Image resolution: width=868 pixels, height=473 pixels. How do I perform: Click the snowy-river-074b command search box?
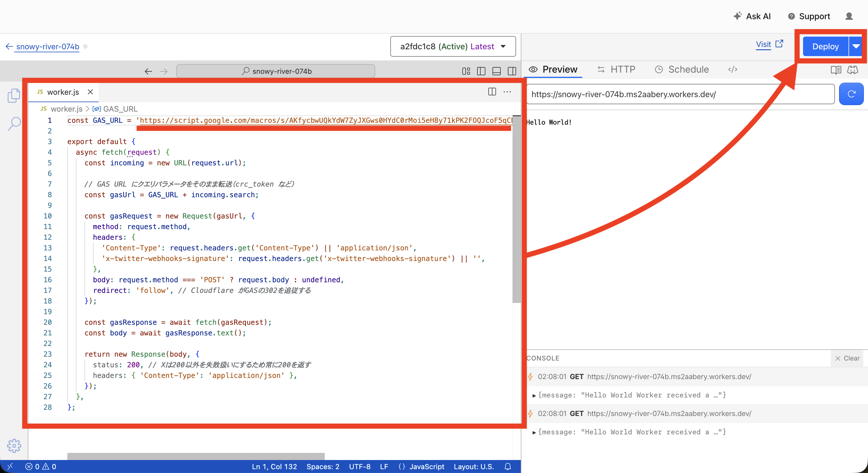pyautogui.click(x=276, y=71)
